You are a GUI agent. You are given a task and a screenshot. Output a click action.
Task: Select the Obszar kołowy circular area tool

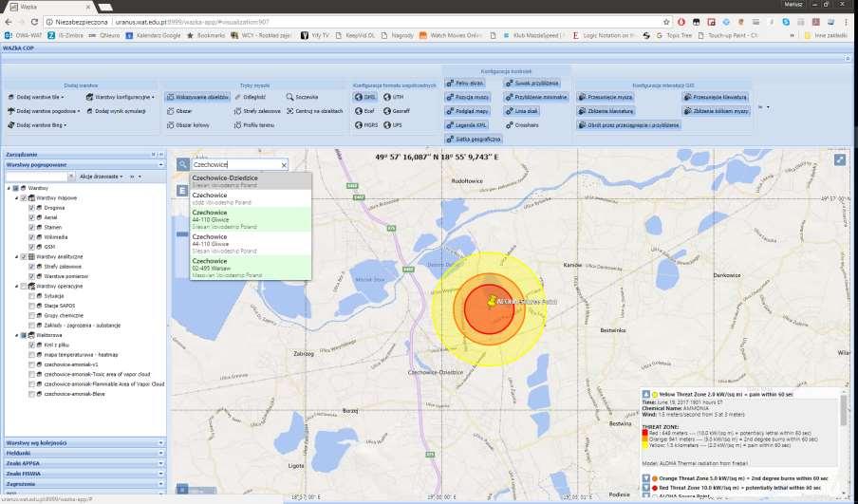click(x=189, y=125)
